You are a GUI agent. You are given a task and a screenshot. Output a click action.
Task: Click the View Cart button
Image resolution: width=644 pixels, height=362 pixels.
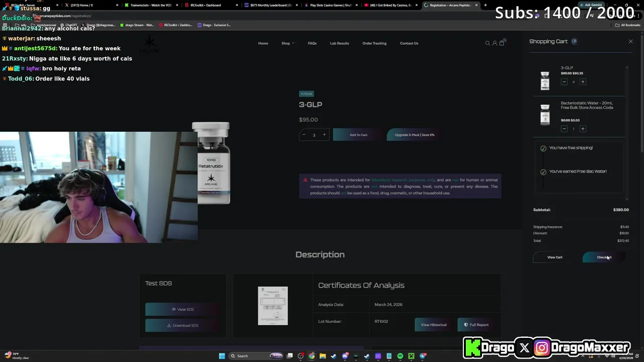pos(555,257)
